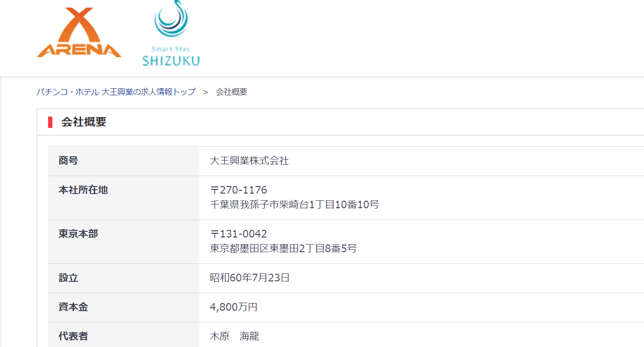
Task: Select the 設立 date 昭和60年7月23日
Action: point(250,278)
